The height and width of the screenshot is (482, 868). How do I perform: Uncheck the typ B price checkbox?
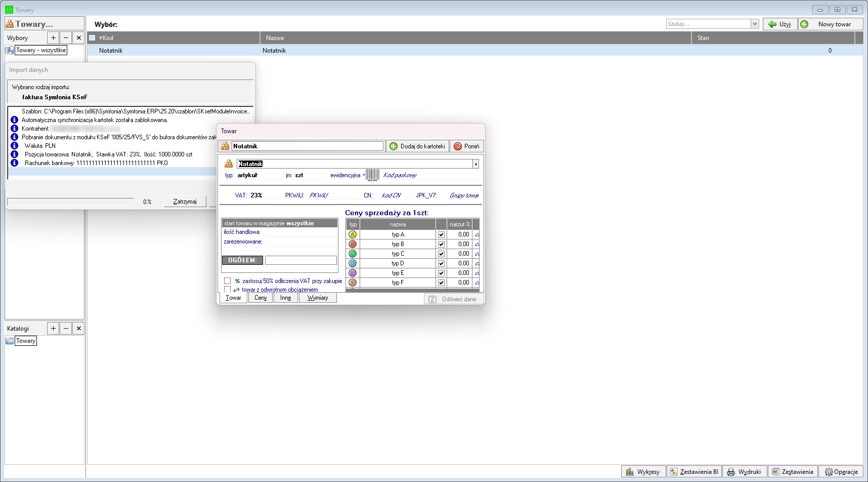[x=441, y=244]
